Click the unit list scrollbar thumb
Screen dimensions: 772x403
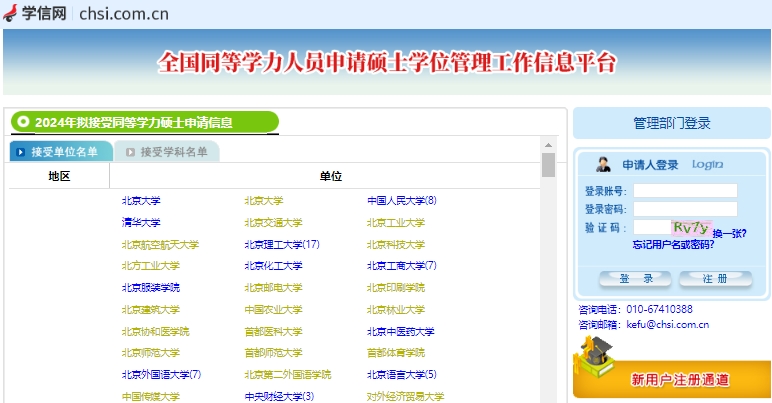[548, 165]
